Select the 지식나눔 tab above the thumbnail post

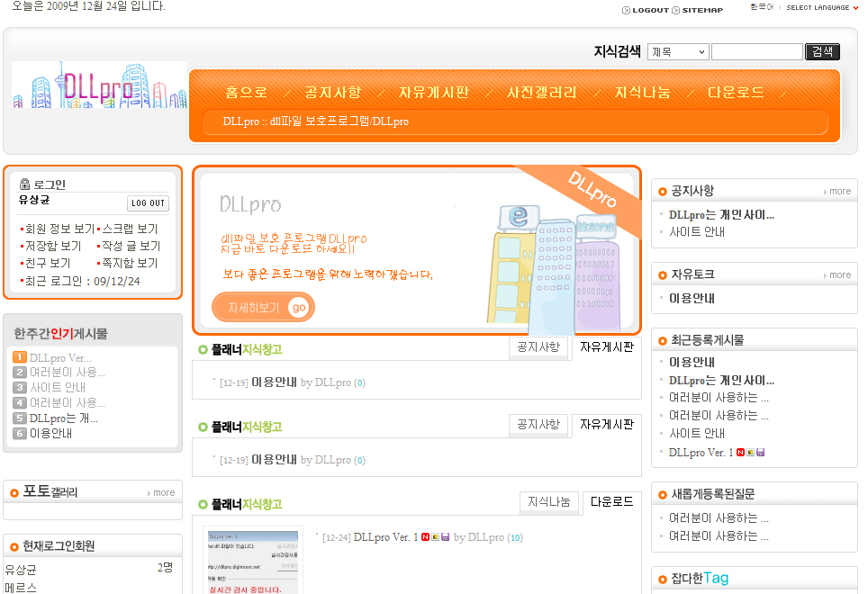548,501
